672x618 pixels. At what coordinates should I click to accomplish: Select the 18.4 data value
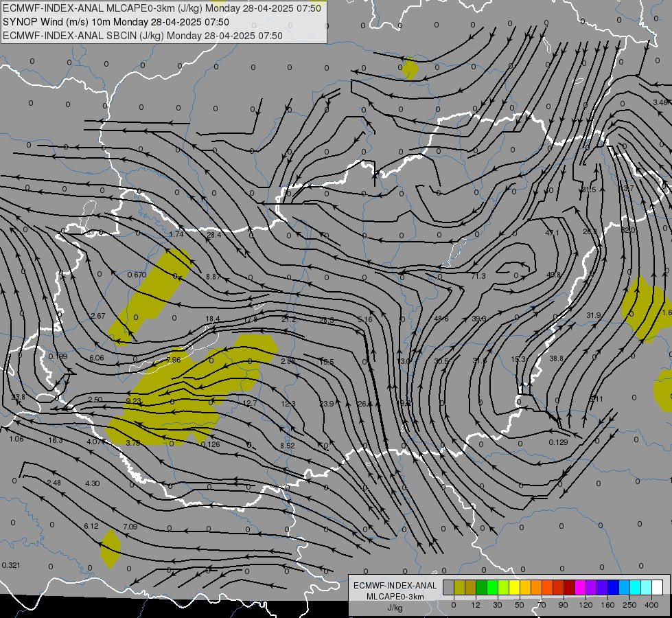point(213,319)
